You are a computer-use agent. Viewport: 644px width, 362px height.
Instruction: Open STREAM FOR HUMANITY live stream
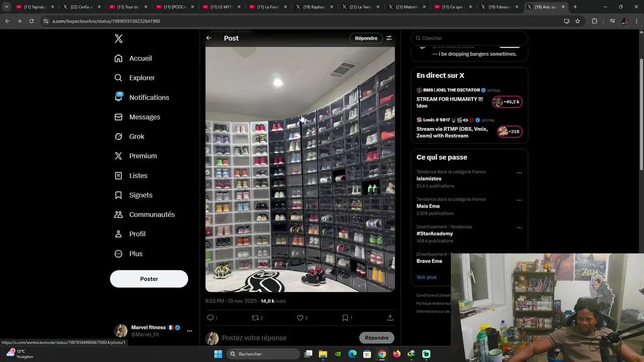449,103
